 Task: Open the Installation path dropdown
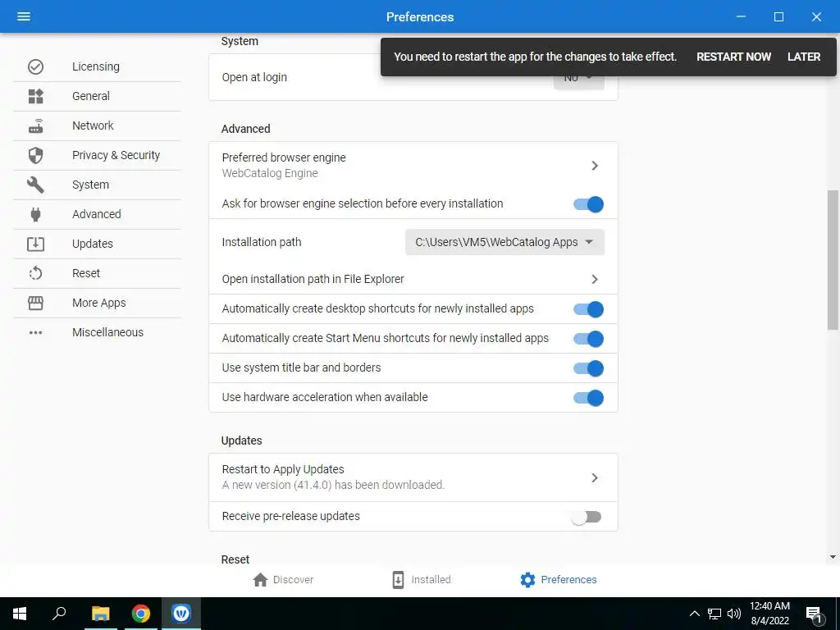point(504,242)
